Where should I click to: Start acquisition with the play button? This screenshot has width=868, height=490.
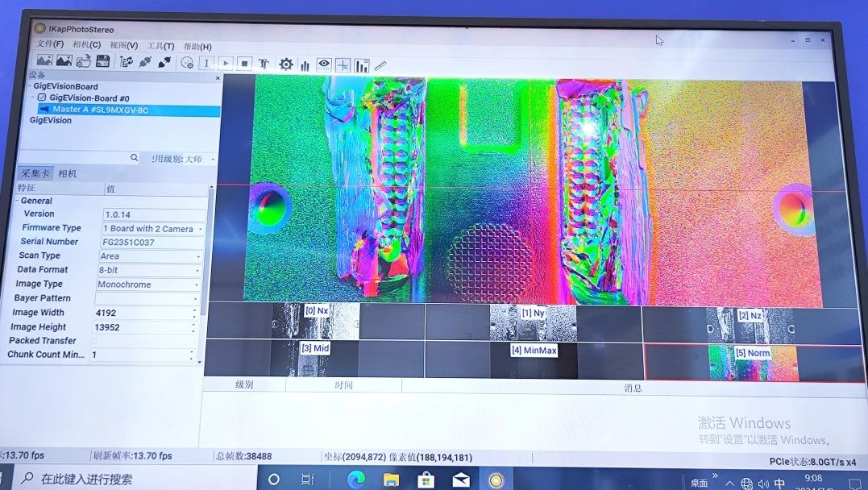[226, 63]
